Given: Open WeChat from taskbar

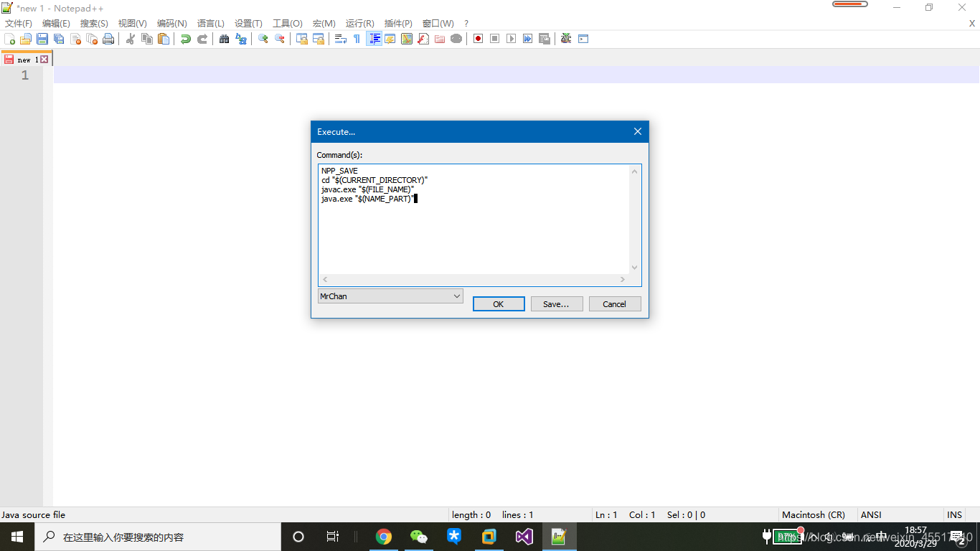Looking at the screenshot, I should click(x=418, y=537).
